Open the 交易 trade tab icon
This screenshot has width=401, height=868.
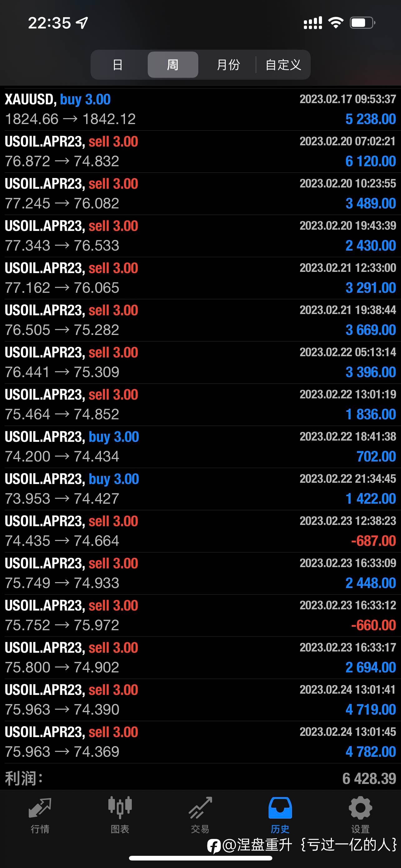pos(200,808)
